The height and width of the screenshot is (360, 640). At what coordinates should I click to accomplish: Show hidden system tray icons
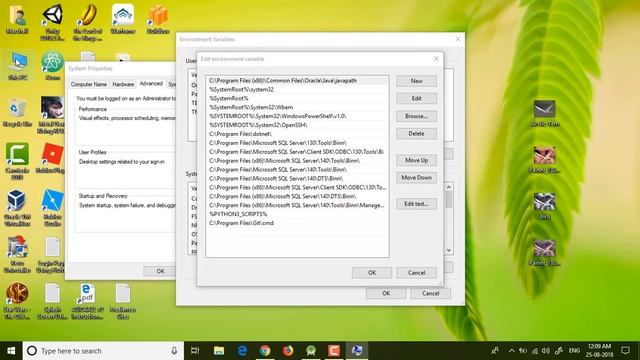tap(511, 351)
